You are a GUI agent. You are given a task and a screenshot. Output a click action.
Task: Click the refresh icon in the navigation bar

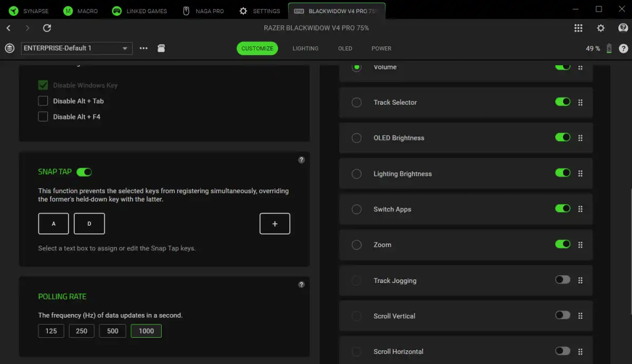pyautogui.click(x=47, y=28)
